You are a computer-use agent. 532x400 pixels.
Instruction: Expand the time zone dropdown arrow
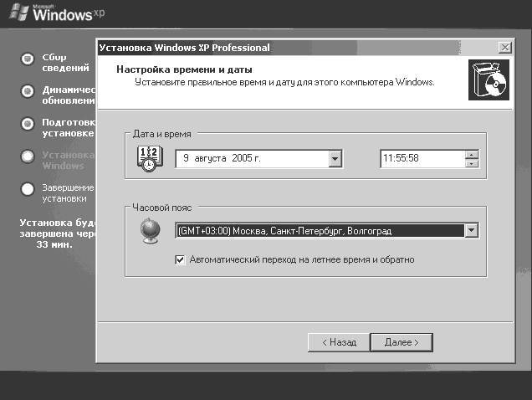click(x=471, y=231)
